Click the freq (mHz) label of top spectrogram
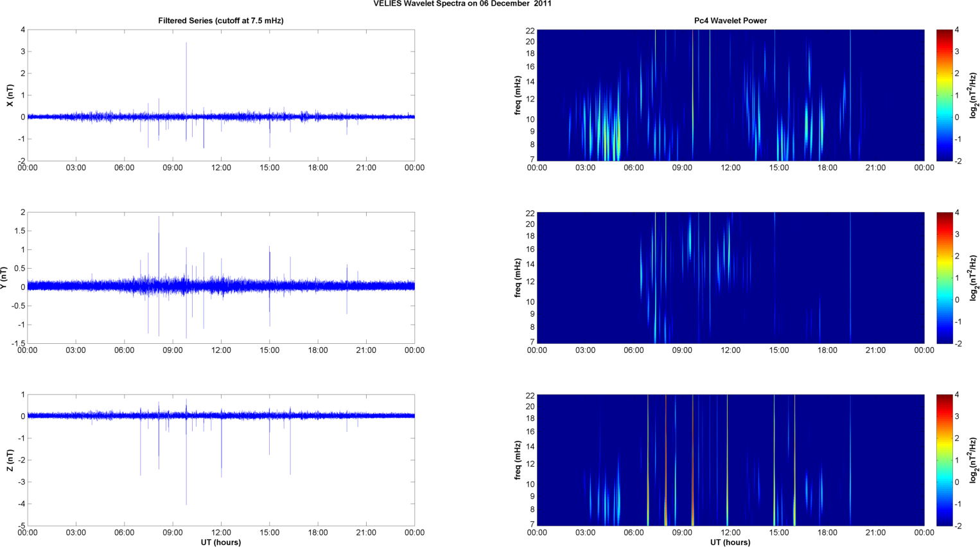 tap(518, 95)
